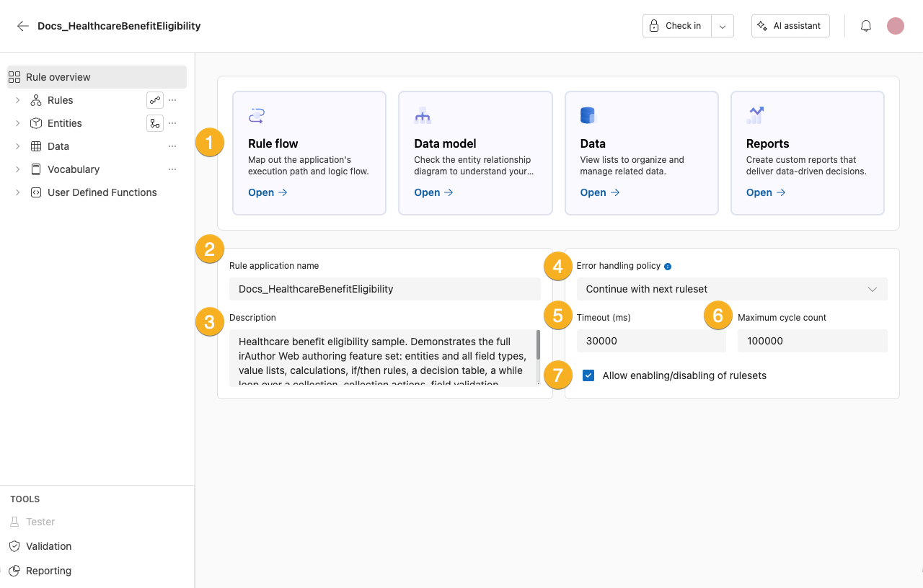Open the more options ellipsis for Entities

[172, 123]
